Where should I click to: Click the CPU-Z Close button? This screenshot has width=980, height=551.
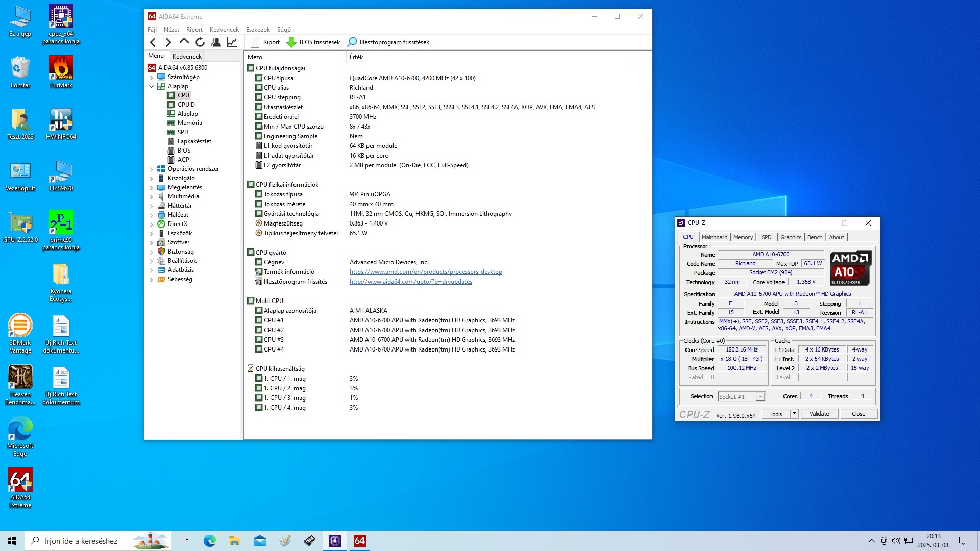click(859, 414)
